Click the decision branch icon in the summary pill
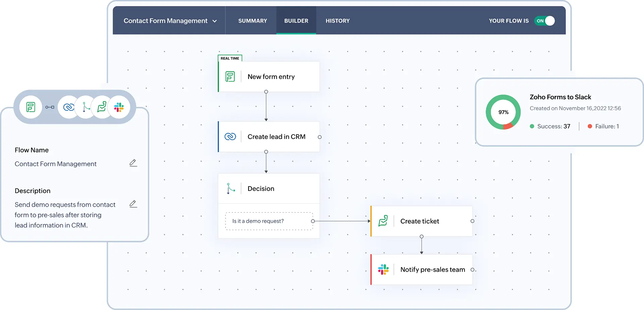Image resolution: width=644 pixels, height=310 pixels. [86, 107]
